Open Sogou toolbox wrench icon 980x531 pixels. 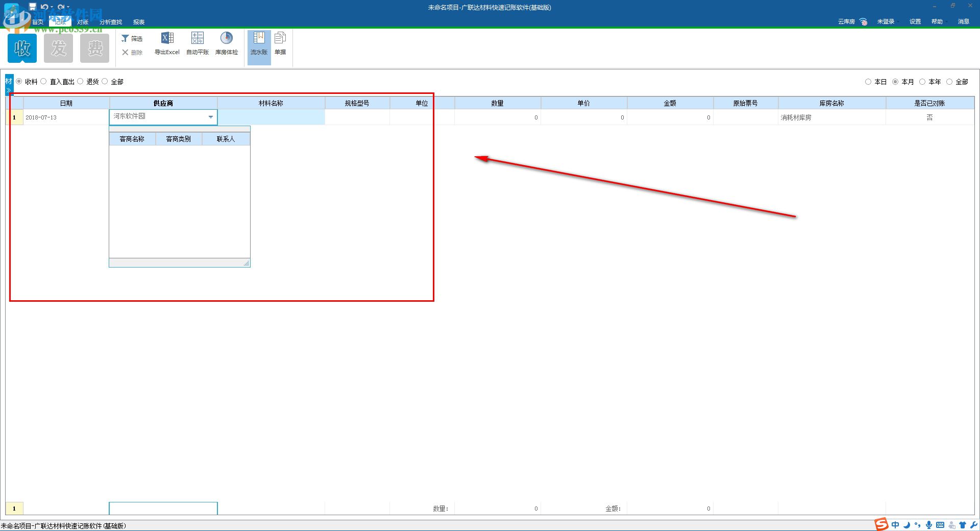[x=974, y=525]
